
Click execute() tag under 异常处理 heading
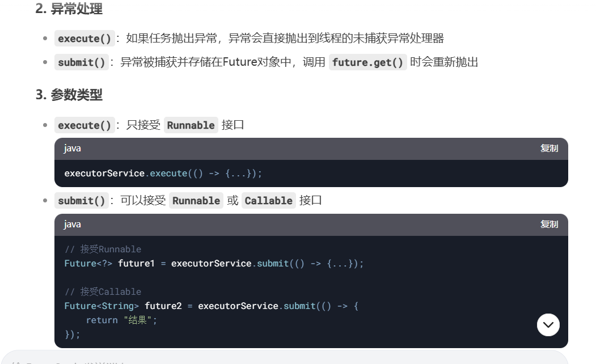(x=84, y=39)
